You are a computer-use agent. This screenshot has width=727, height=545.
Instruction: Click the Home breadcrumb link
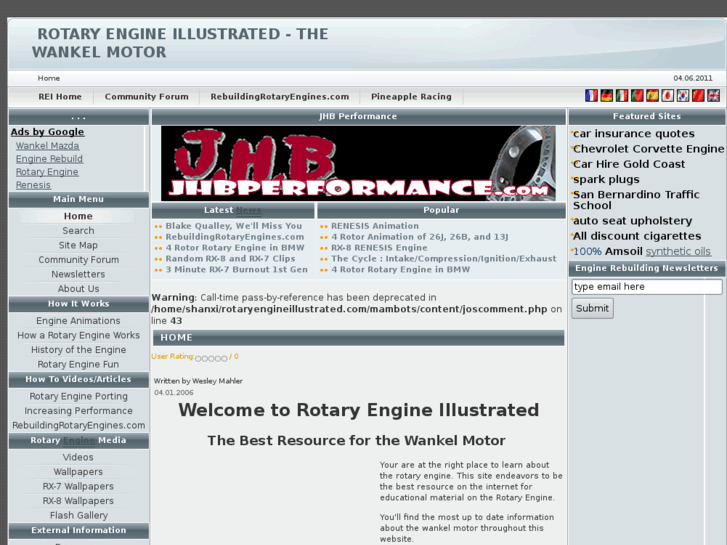(x=49, y=78)
